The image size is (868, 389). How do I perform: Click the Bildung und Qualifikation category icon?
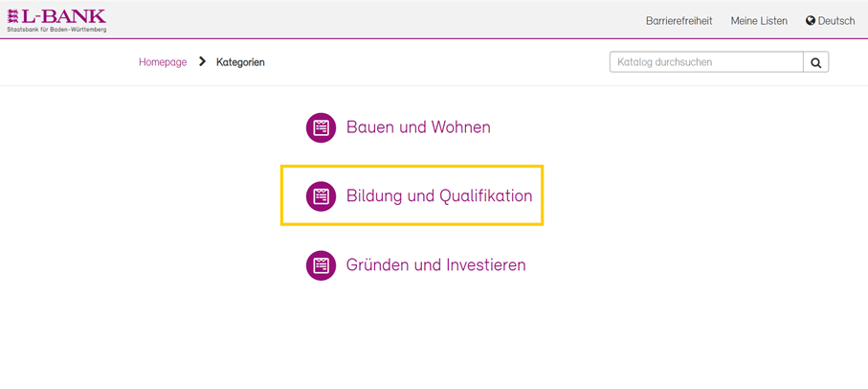pyautogui.click(x=321, y=196)
